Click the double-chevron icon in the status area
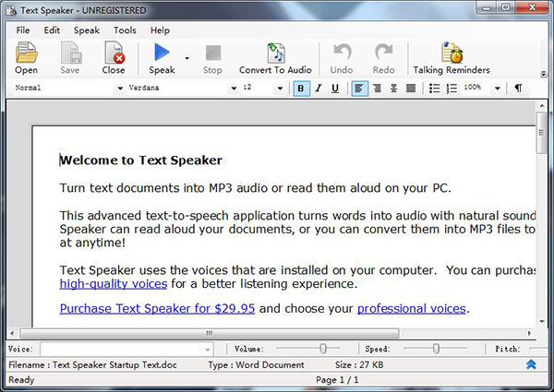 point(532,364)
